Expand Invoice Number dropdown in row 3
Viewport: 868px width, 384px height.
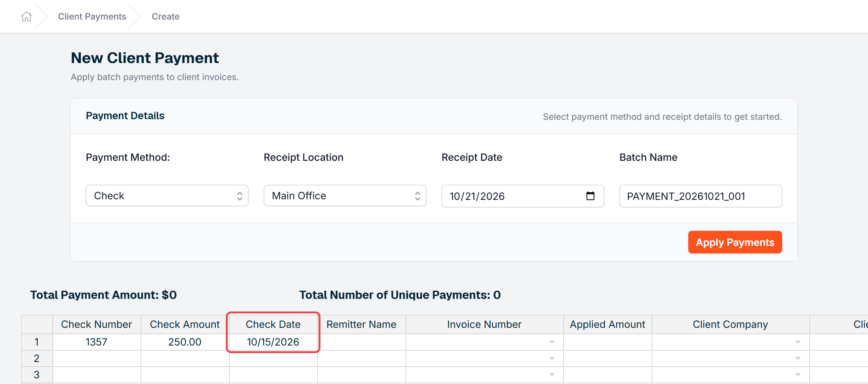coord(552,375)
